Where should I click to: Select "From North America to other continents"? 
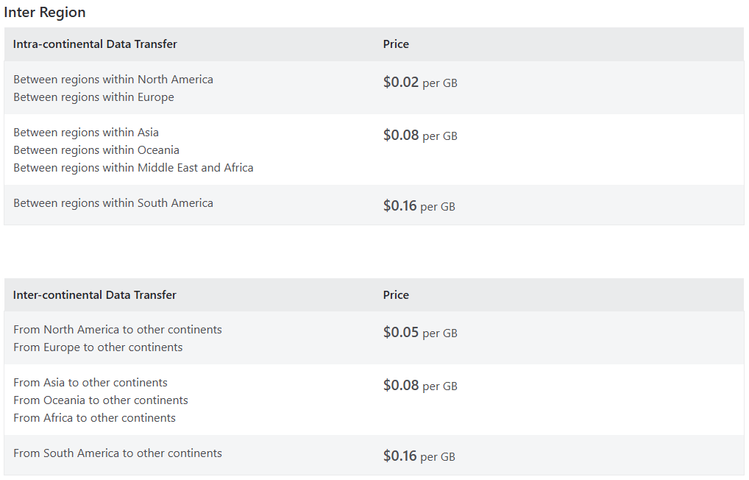coord(118,329)
